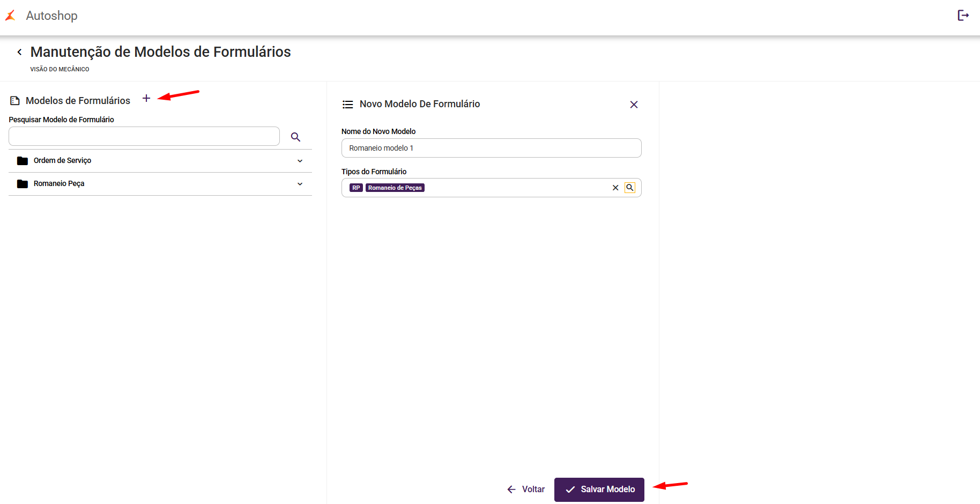Screen dimensions: 980x504
Task: Clear the selected Tipos do Formulário value
Action: click(615, 188)
